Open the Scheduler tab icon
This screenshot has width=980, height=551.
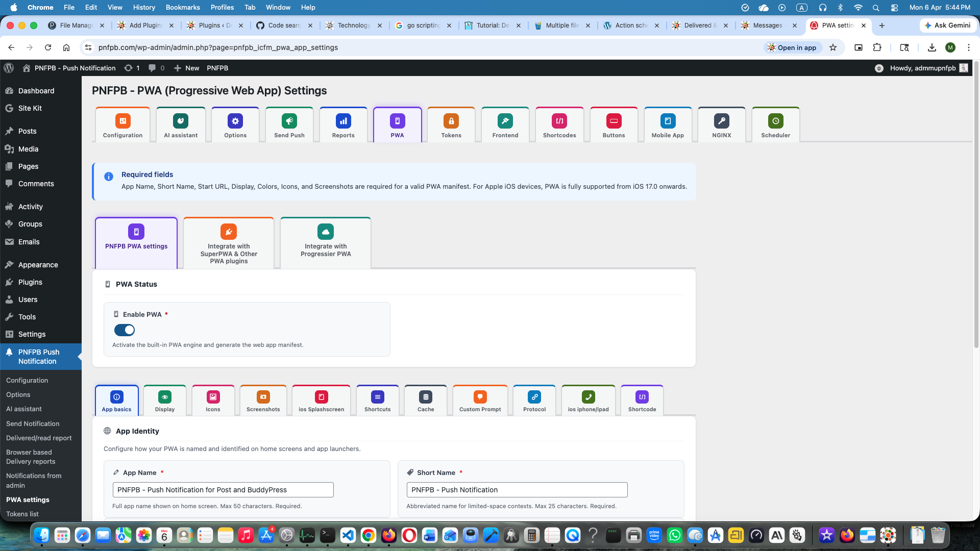[775, 121]
